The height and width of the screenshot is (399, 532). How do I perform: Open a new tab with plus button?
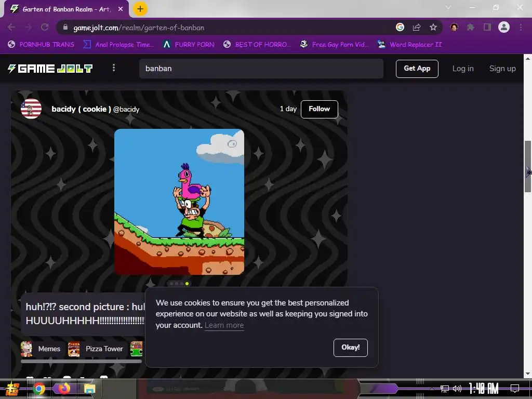point(140,9)
